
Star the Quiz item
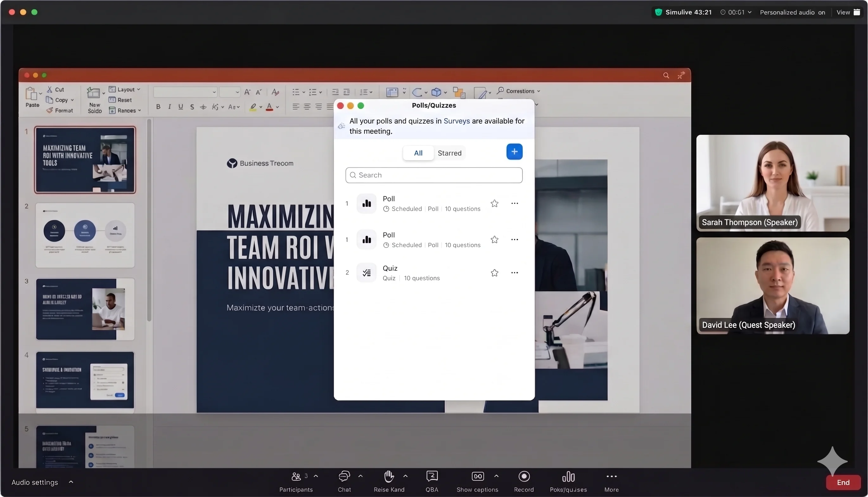(x=494, y=273)
